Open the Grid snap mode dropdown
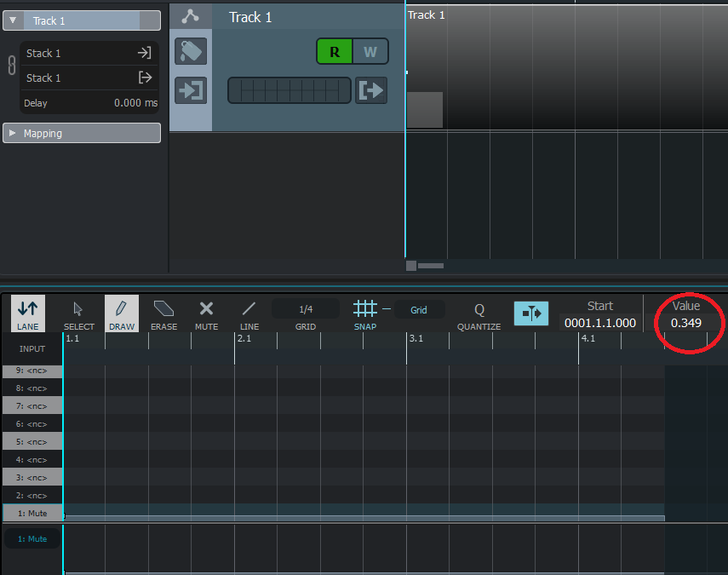This screenshot has width=728, height=575. pyautogui.click(x=419, y=310)
